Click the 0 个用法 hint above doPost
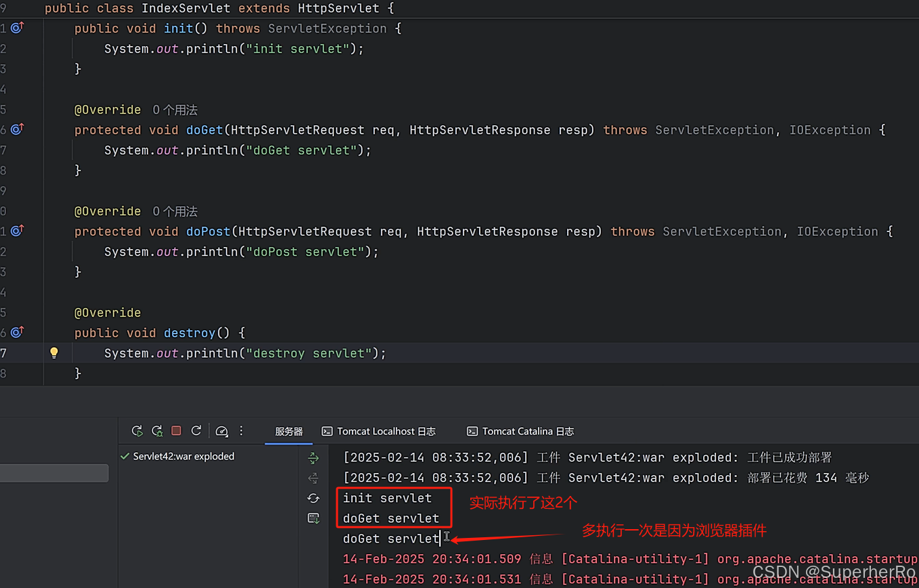 click(175, 211)
